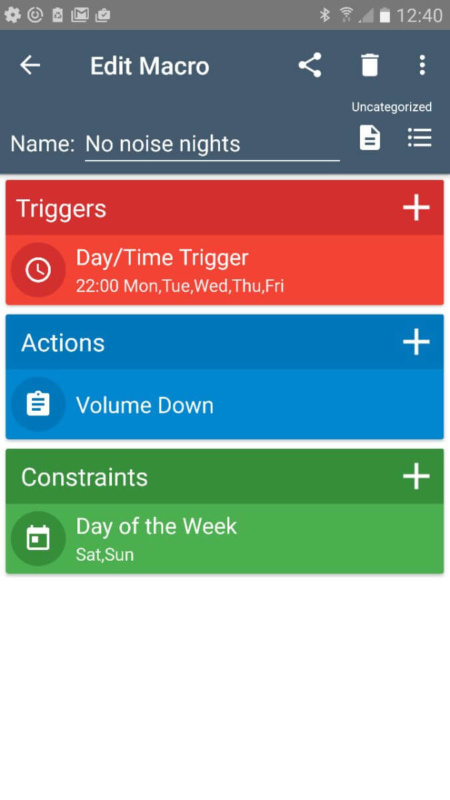
Task: Add a new constraint with plus
Action: click(416, 477)
